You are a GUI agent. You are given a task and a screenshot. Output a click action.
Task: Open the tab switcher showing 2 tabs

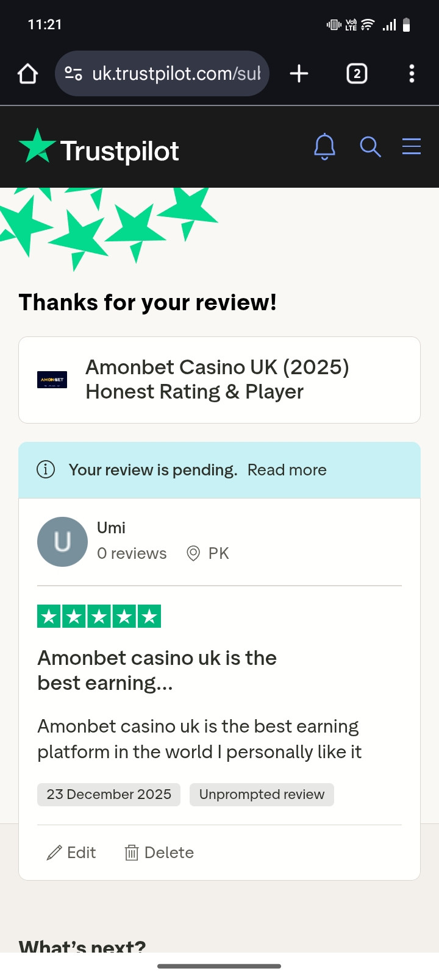coord(357,74)
